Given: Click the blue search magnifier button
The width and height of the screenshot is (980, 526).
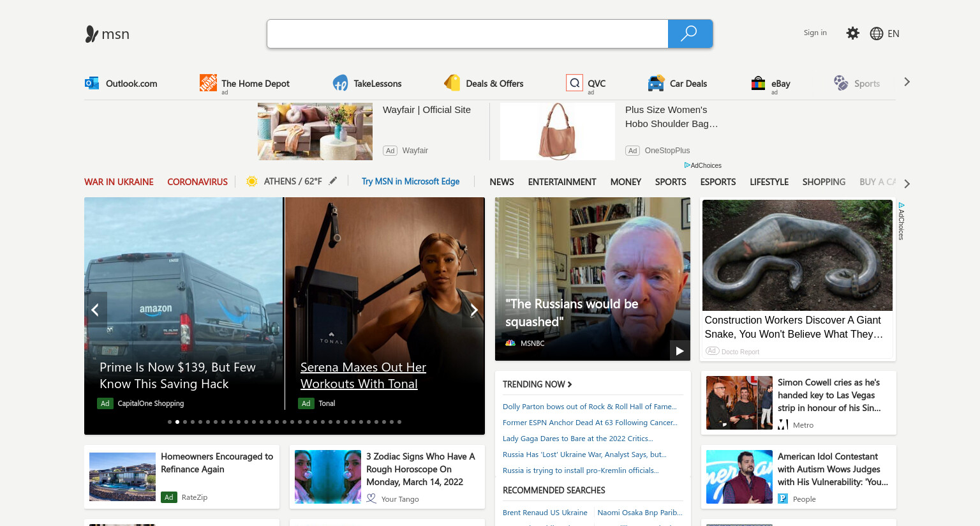Looking at the screenshot, I should 690,34.
